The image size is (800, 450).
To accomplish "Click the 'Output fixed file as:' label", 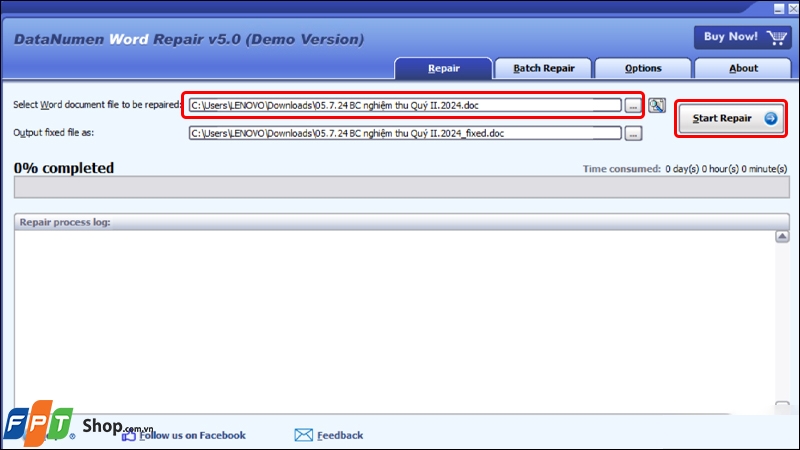I will point(54,133).
